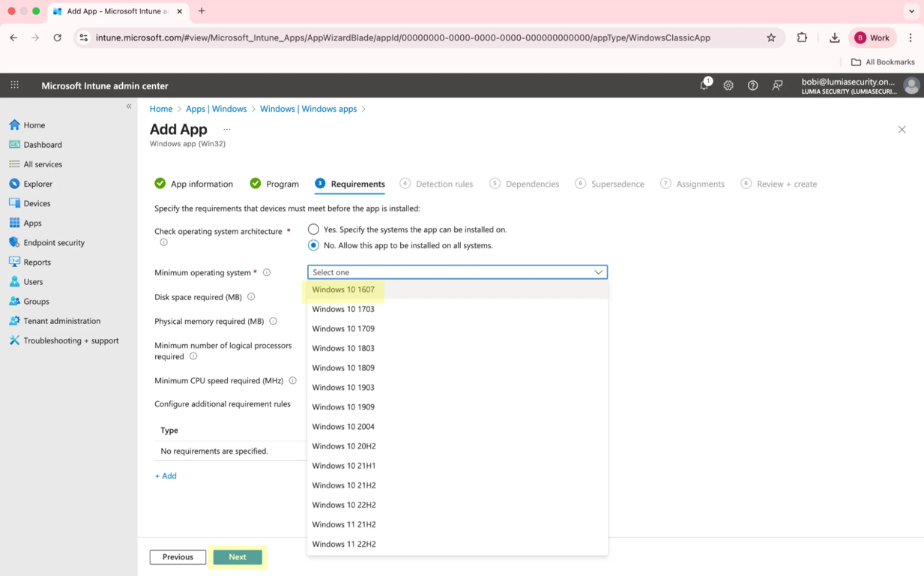924x576 pixels.
Task: Choose Windows 10 1809 option
Action: (457, 367)
